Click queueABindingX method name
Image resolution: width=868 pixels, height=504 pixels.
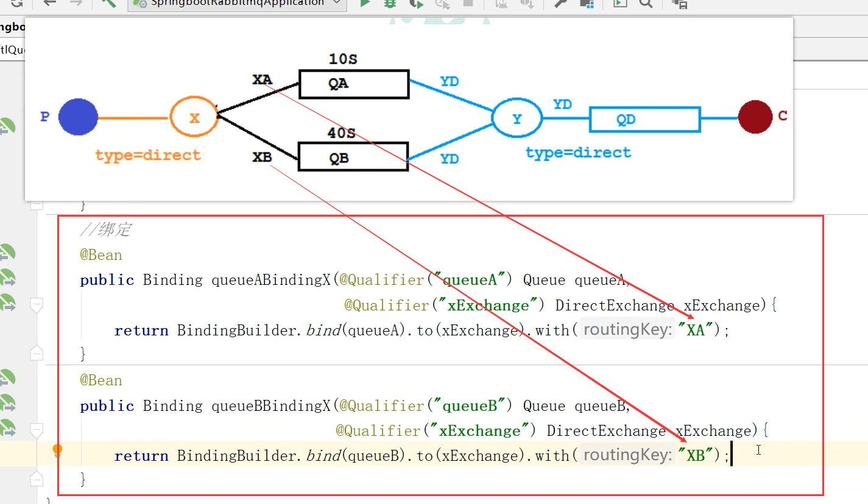point(272,280)
